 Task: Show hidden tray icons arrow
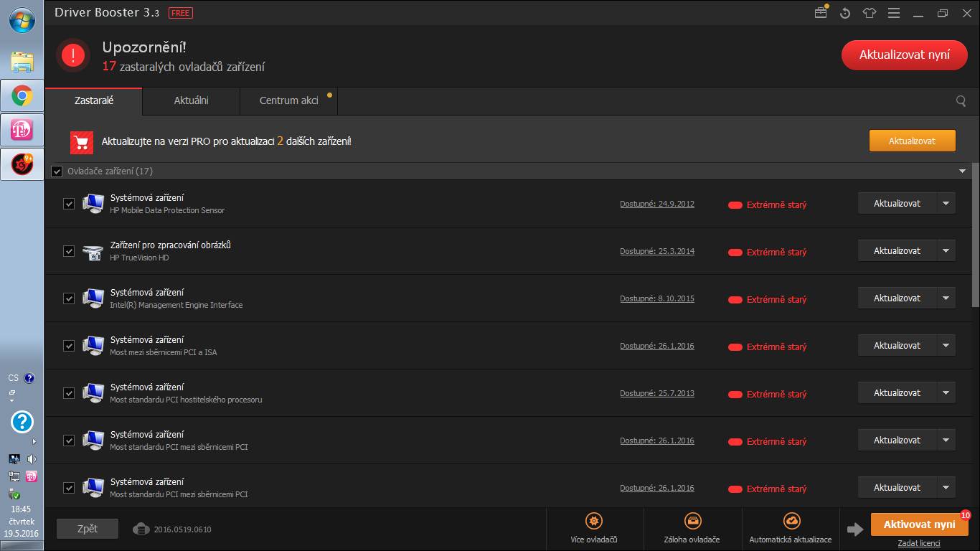click(x=34, y=441)
